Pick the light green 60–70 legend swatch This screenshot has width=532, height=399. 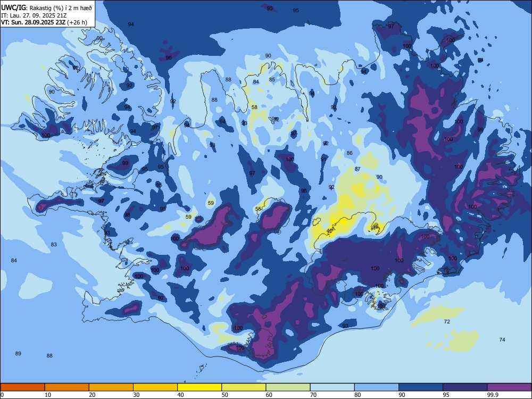tap(288, 387)
